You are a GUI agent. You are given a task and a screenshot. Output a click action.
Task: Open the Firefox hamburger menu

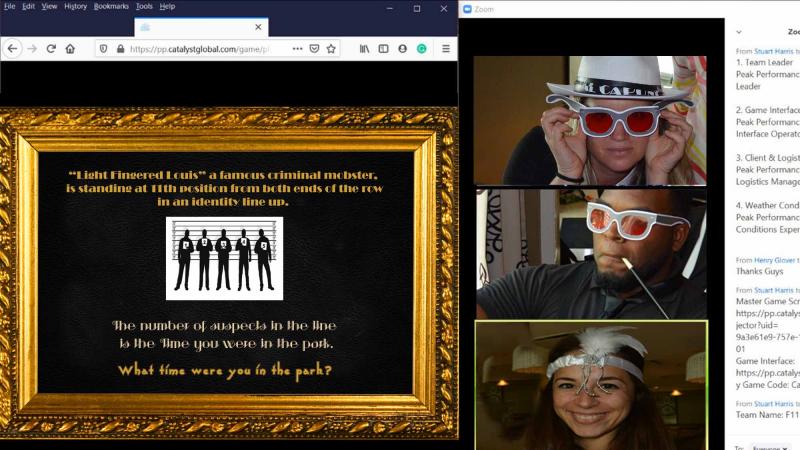click(x=446, y=48)
